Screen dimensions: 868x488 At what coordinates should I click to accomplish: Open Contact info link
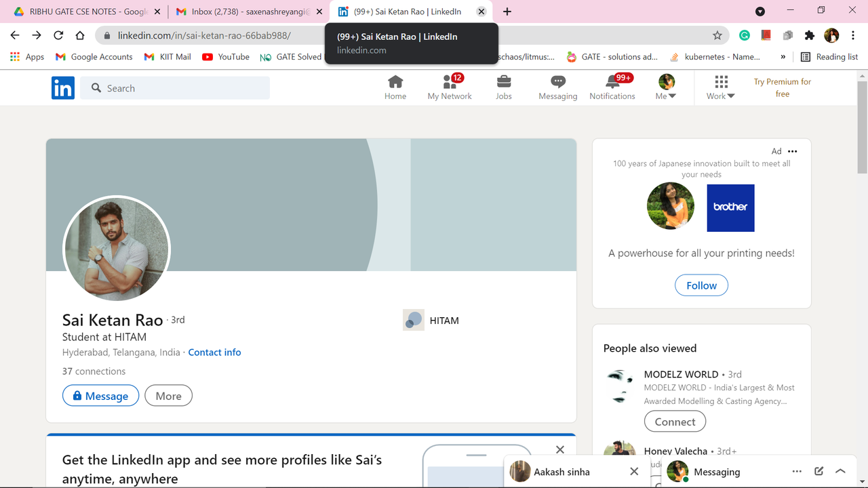pos(214,352)
